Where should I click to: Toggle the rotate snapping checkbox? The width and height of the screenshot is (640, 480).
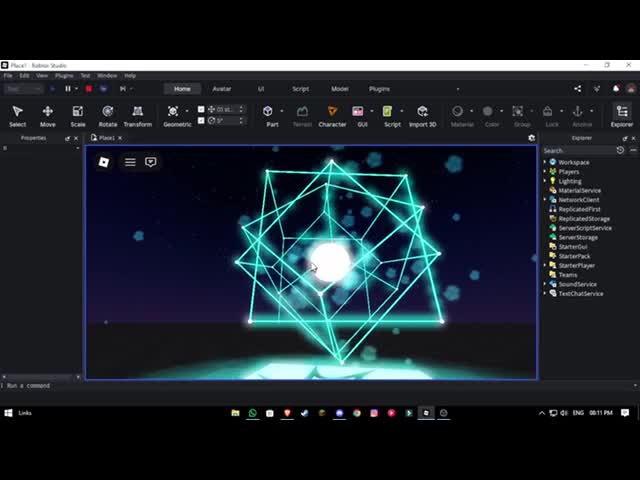click(x=201, y=120)
